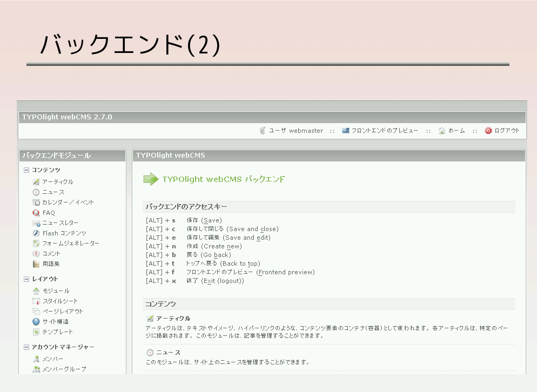Collapse the アカウントマネージャー group
The image size is (537, 392).
pyautogui.click(x=26, y=347)
